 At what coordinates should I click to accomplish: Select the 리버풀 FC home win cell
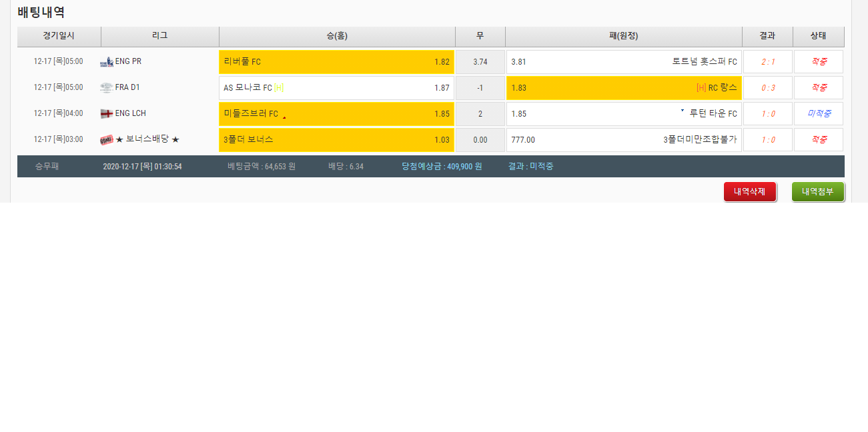(336, 62)
